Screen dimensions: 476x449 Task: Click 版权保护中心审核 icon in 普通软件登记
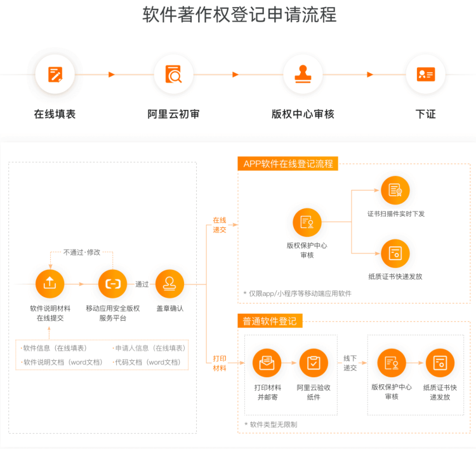pyautogui.click(x=392, y=363)
